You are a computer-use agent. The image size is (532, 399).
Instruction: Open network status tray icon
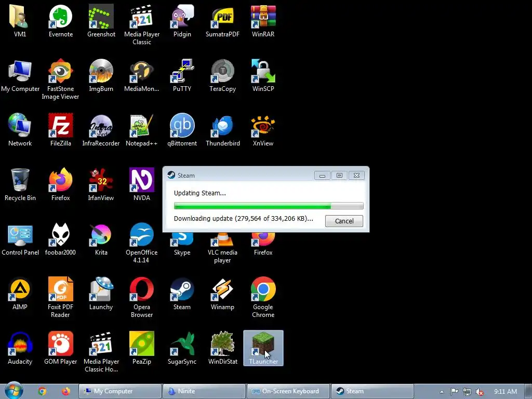tap(467, 392)
